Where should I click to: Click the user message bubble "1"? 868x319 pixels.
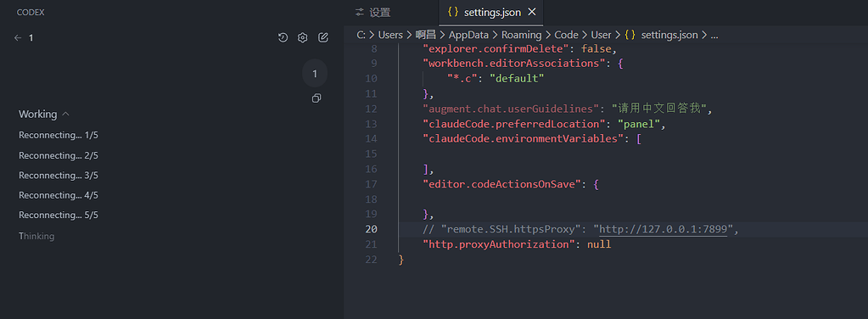pyautogui.click(x=315, y=74)
